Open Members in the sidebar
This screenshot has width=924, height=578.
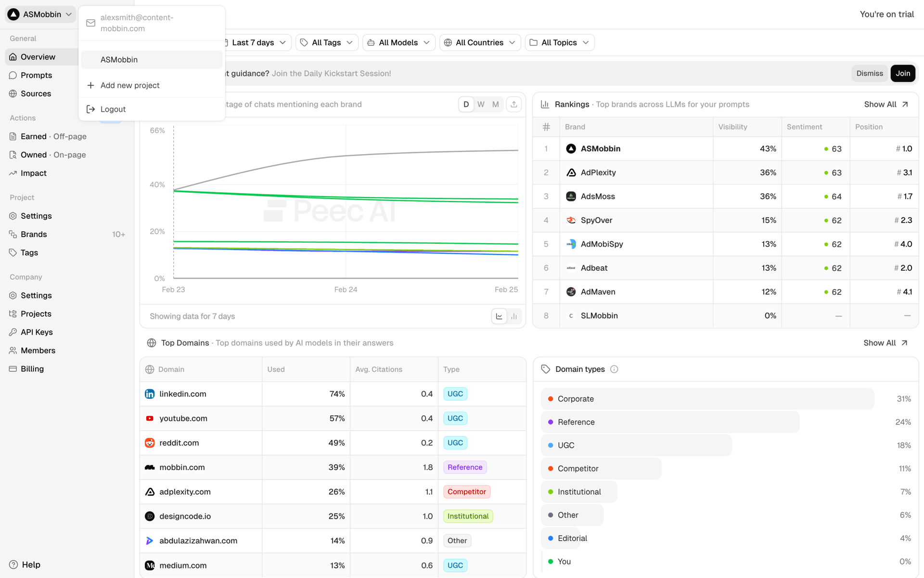(67, 351)
